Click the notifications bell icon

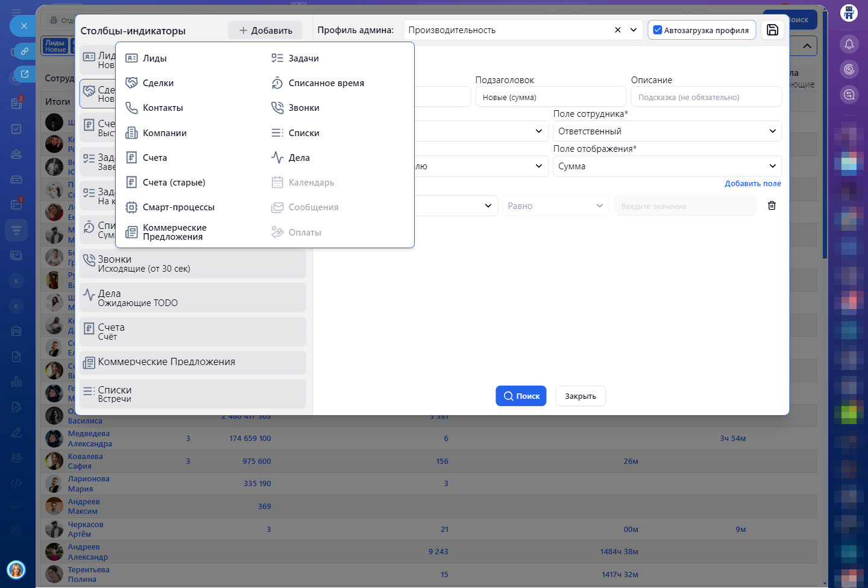point(849,44)
